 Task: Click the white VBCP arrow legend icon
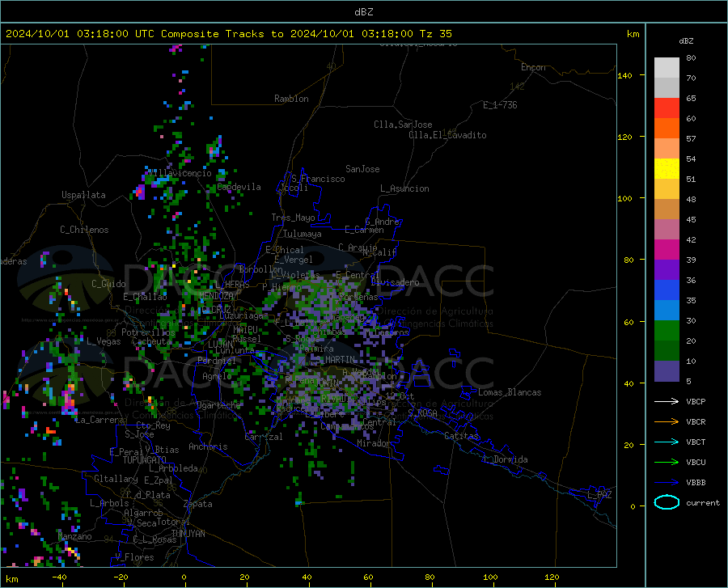667,401
